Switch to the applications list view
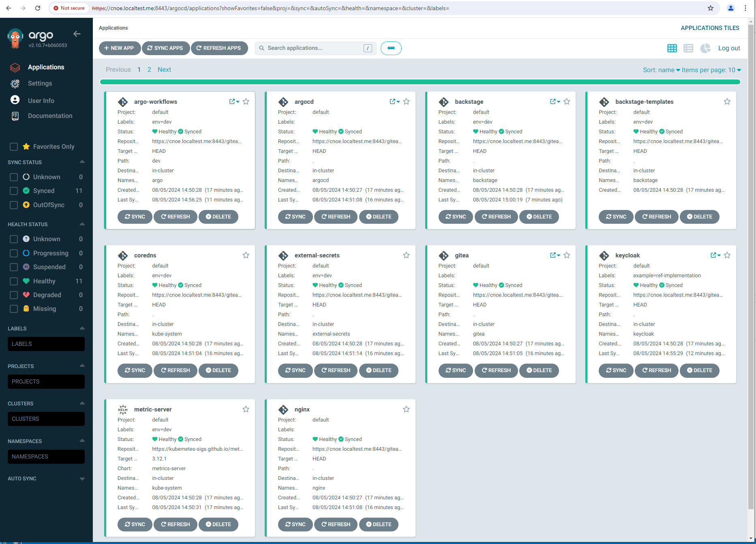Screen dimensions: 756x544 pyautogui.click(x=688, y=48)
